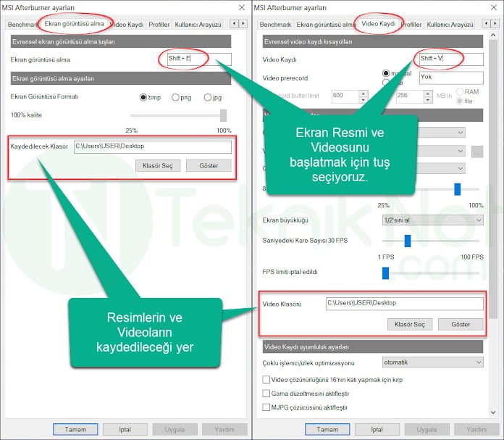This screenshot has width=504, height=440.
Task: Click Göster for video folder
Action: point(461,325)
